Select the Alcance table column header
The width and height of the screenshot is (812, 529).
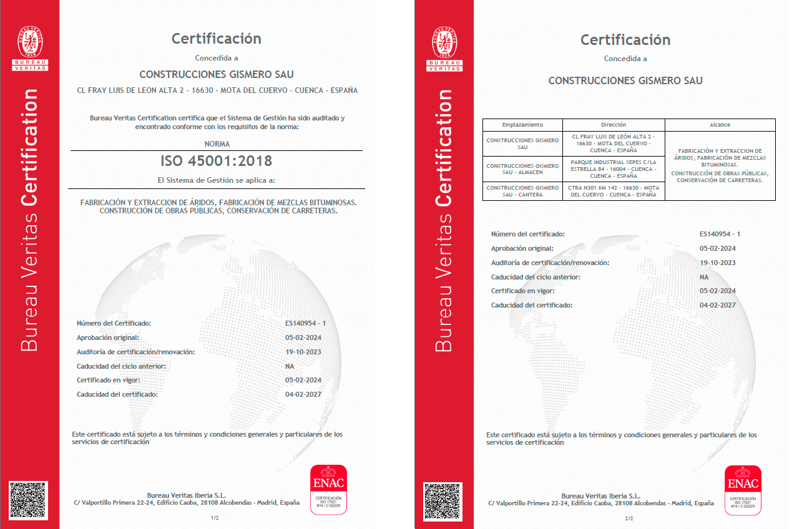point(720,125)
